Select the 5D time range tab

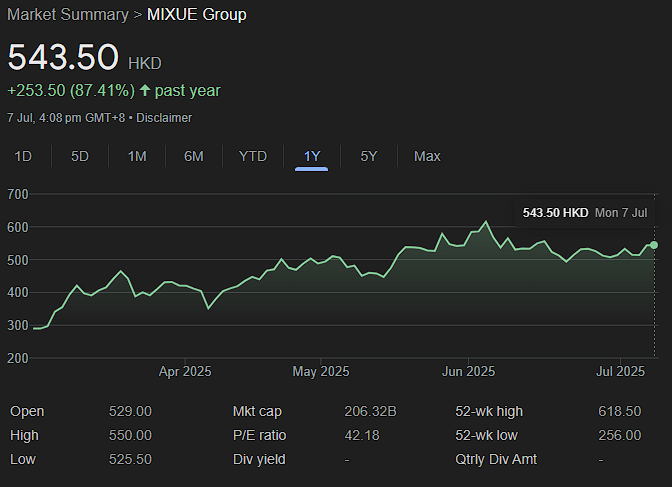(x=80, y=156)
